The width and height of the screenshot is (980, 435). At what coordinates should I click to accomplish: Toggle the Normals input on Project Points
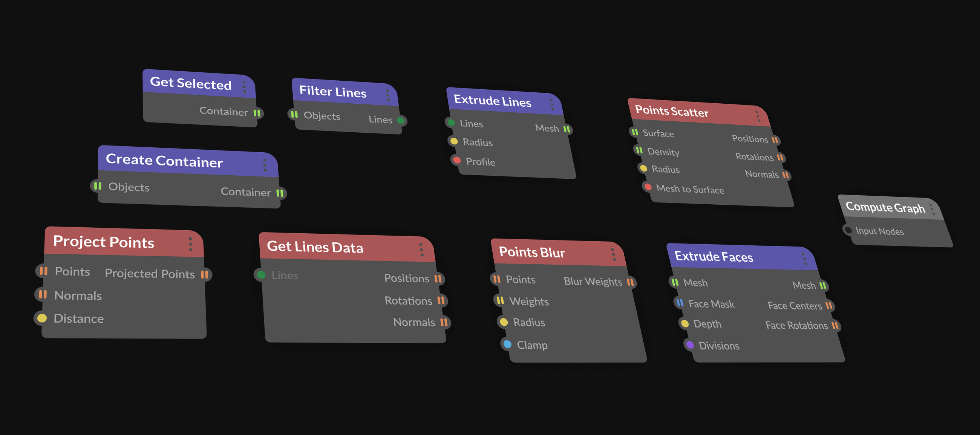click(x=42, y=294)
